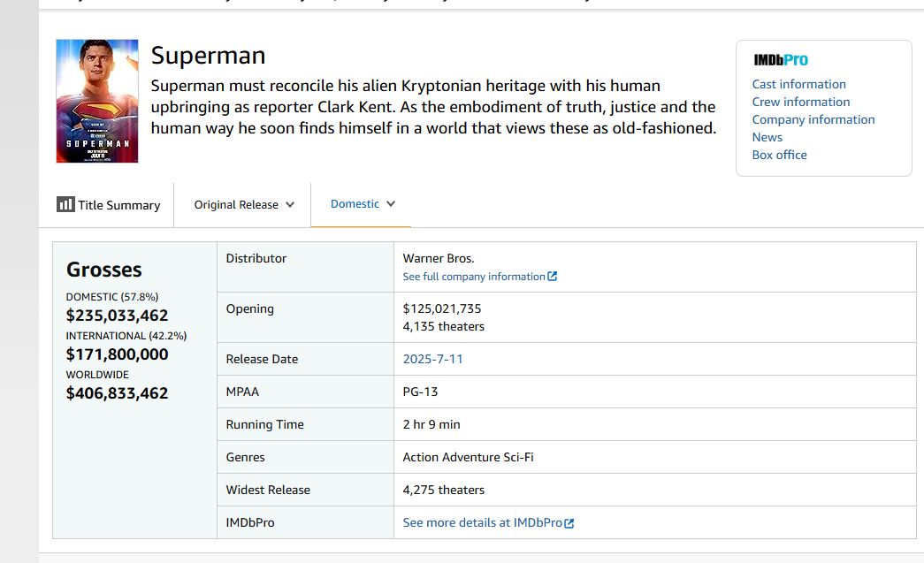Click the worldwide gross $406,833,462 figure
Viewport: 924px width, 563px height.
[117, 393]
